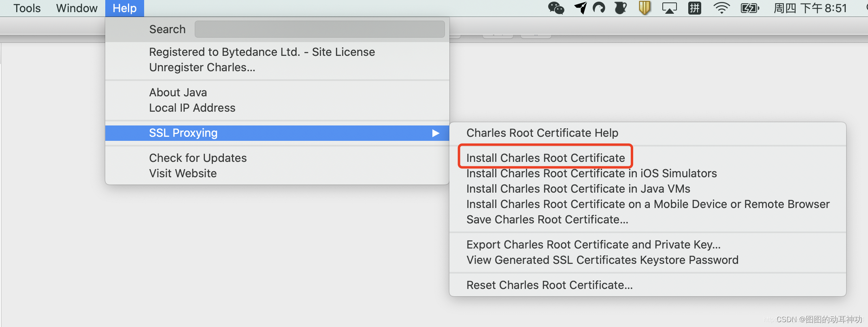The image size is (868, 327).
Task: Choose Reset Charles Root Certificate...
Action: click(648, 285)
